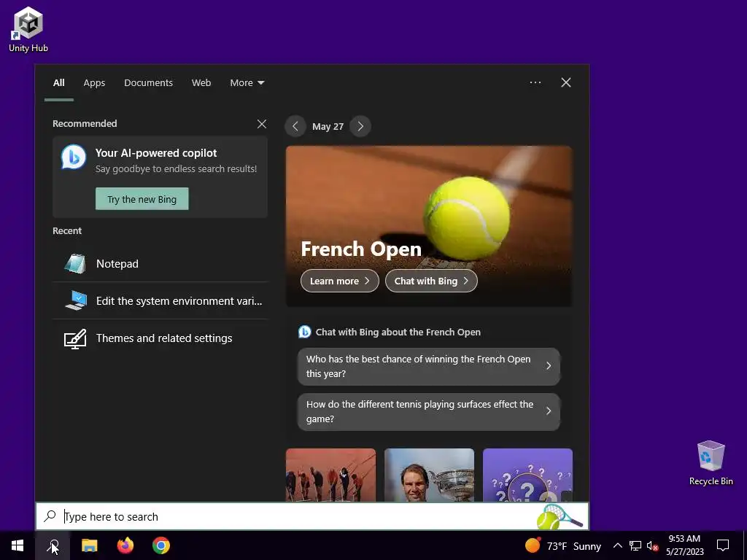Click the French Open title text
Viewport: 747px width, 560px height.
(361, 249)
